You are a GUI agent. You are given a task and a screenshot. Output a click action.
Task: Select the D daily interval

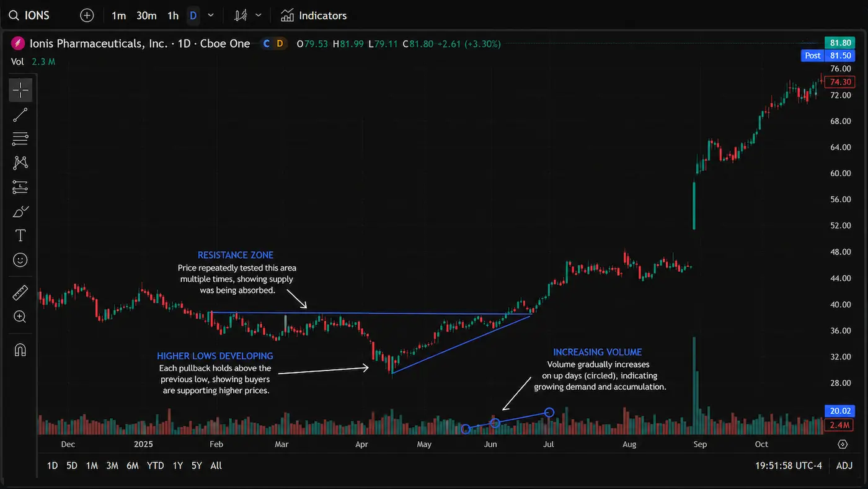193,16
